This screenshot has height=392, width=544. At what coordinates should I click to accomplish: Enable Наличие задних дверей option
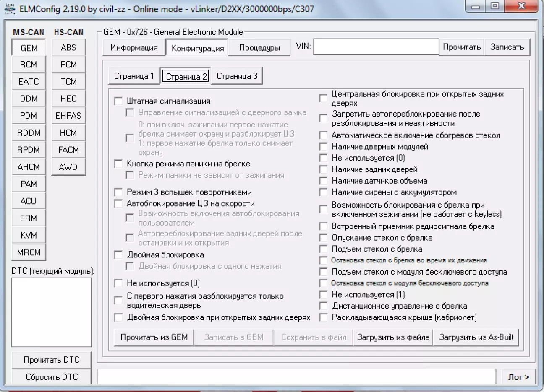[x=323, y=169]
